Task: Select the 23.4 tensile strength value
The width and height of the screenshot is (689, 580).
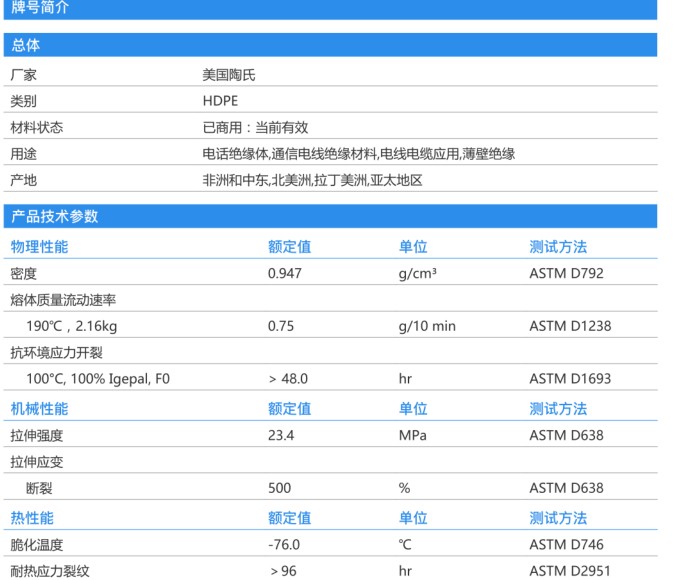Action: pyautogui.click(x=281, y=435)
